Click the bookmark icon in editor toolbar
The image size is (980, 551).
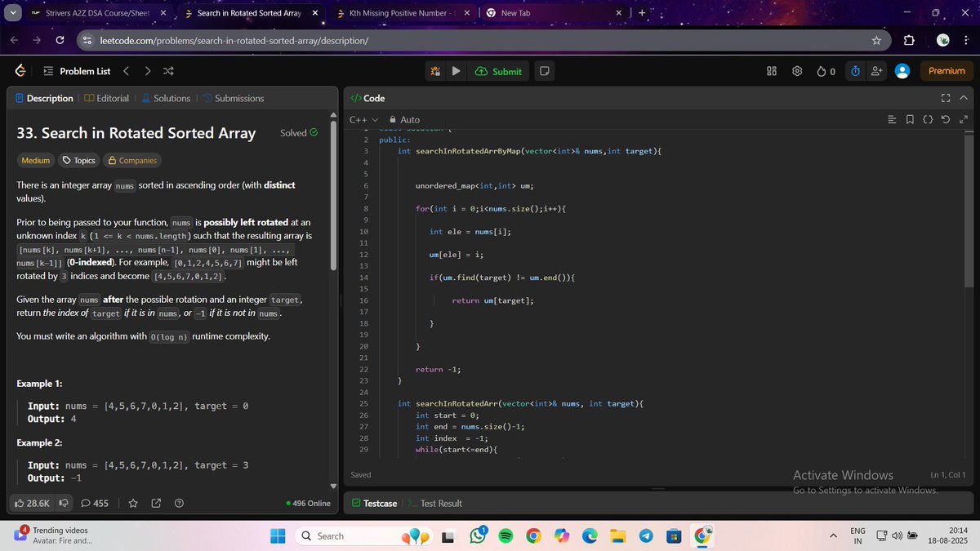(x=910, y=120)
